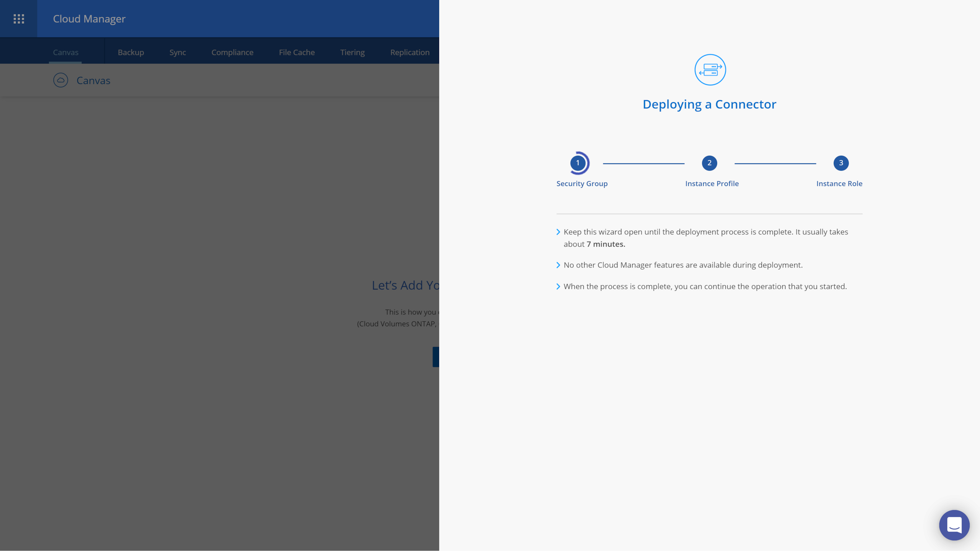Open the Sync tab
Image resolution: width=980 pixels, height=551 pixels.
178,52
